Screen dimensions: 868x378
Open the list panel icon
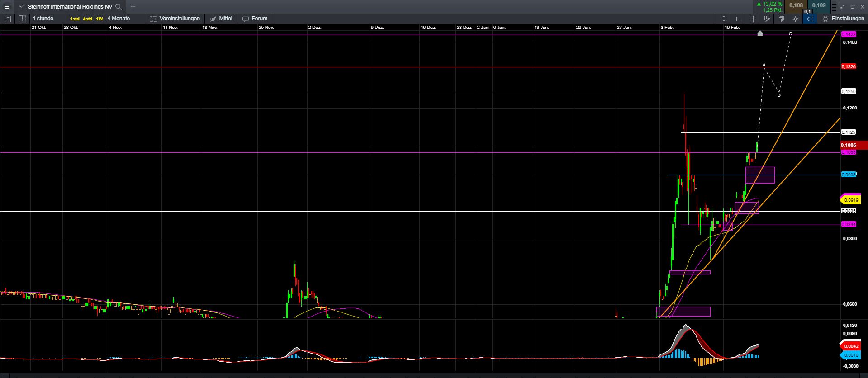click(7, 19)
